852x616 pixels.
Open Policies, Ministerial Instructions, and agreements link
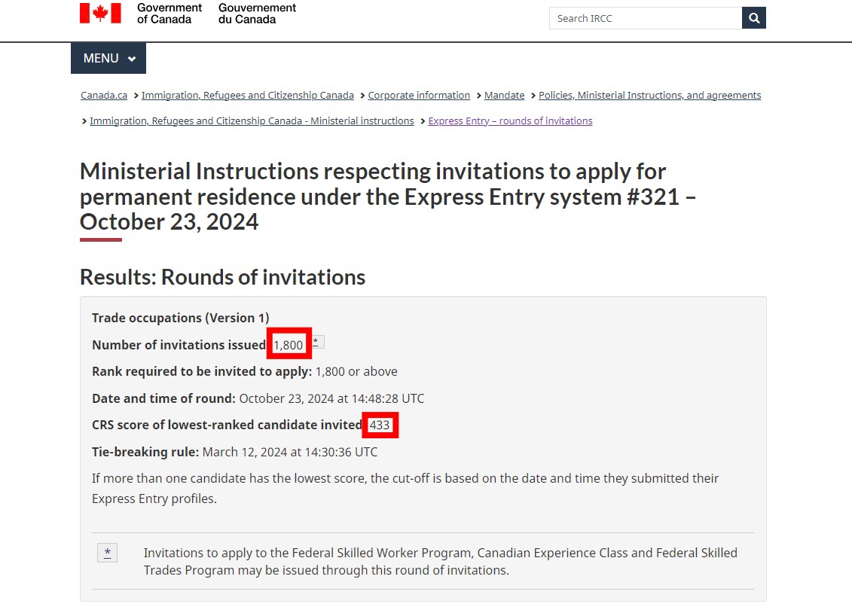pyautogui.click(x=649, y=95)
